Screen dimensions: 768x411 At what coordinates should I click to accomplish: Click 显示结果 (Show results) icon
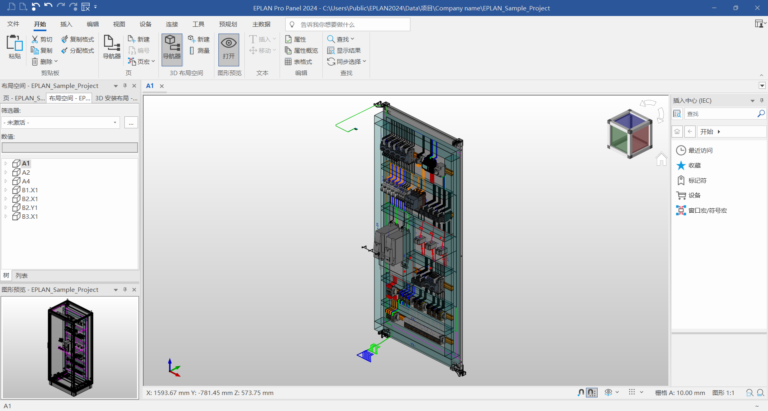(x=331, y=50)
